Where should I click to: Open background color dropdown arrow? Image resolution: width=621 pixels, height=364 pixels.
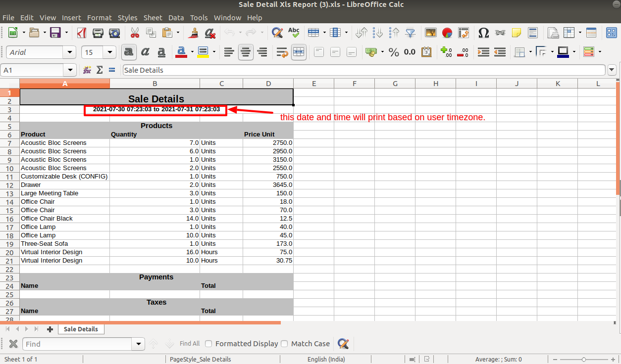tap(214, 52)
